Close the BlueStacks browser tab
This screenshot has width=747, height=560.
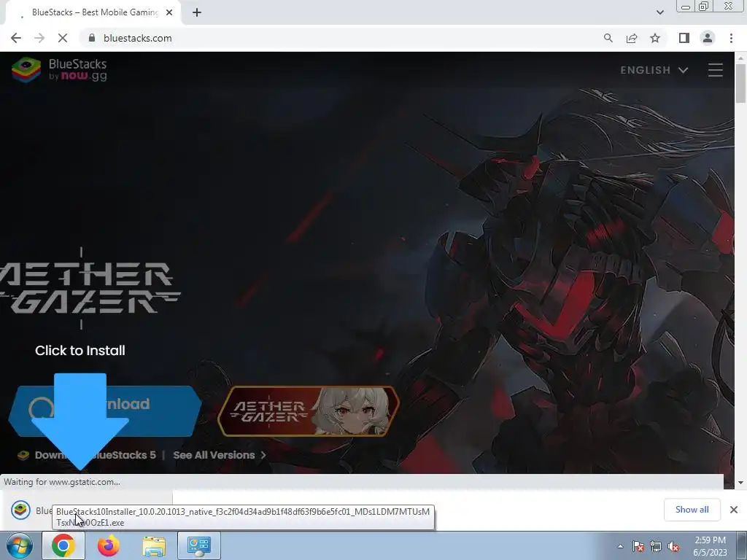coord(169,12)
